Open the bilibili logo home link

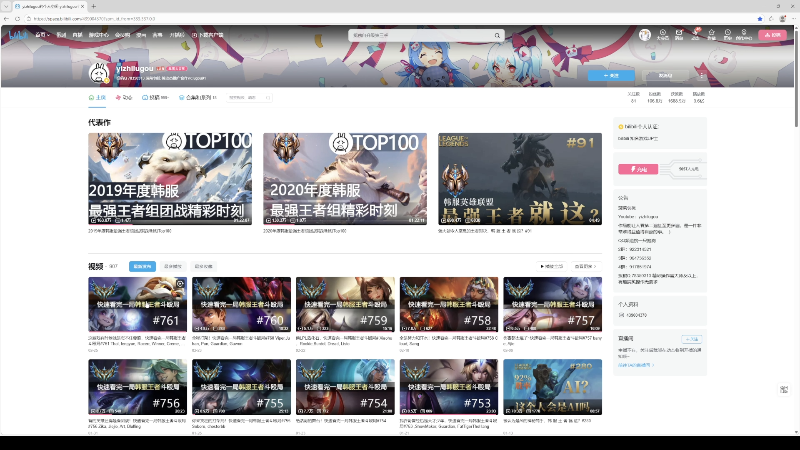[x=18, y=35]
